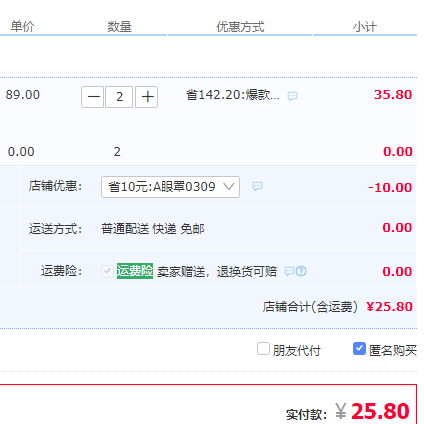The height and width of the screenshot is (424, 424).
Task: Click the 单价 column header
Action: tap(22, 26)
